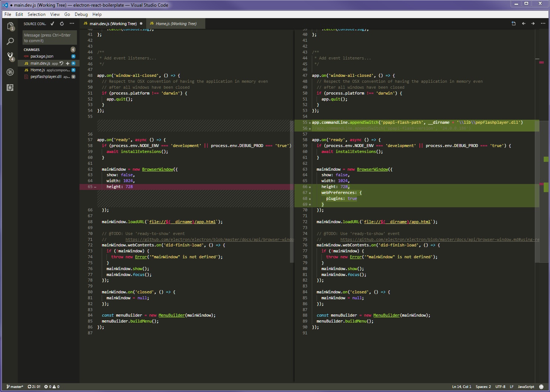Open Source Control view in activity bar
Screen dimensions: 550x392
pos(10,57)
